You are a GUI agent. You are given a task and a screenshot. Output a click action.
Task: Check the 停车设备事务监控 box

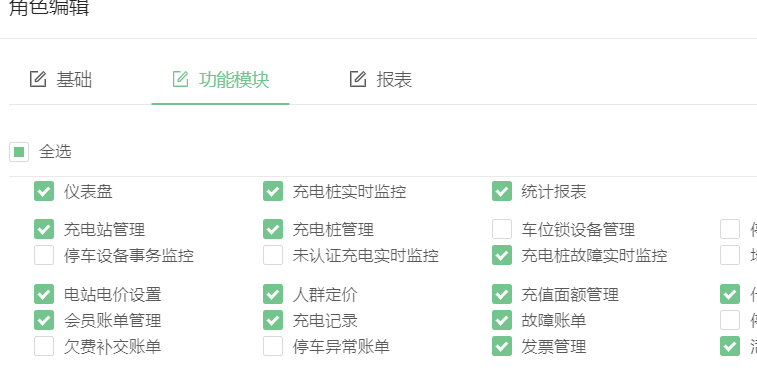(44, 255)
